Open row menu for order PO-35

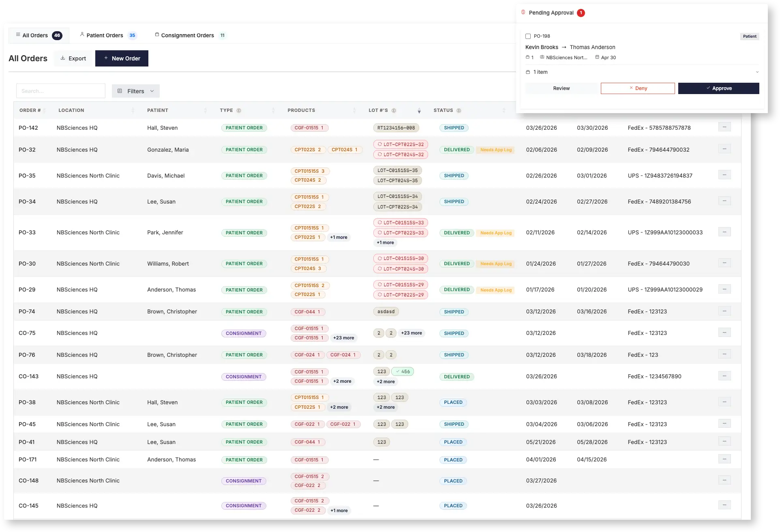click(724, 175)
